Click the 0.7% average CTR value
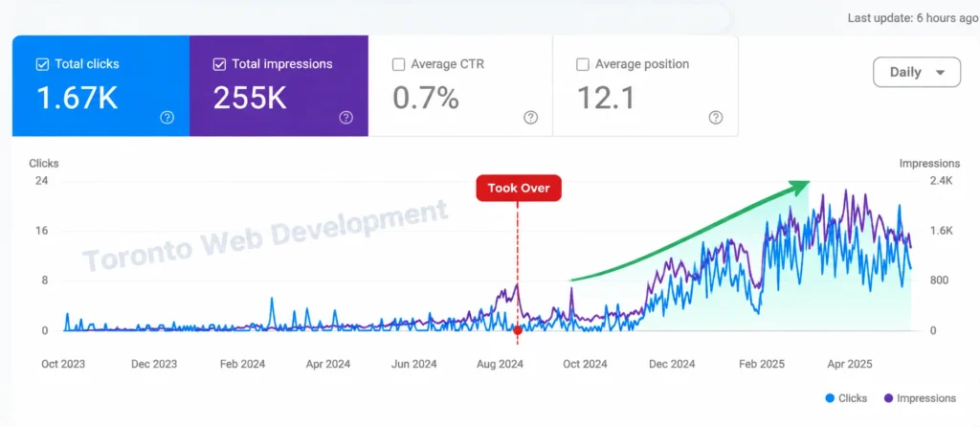Image resolution: width=980 pixels, height=427 pixels. click(426, 99)
